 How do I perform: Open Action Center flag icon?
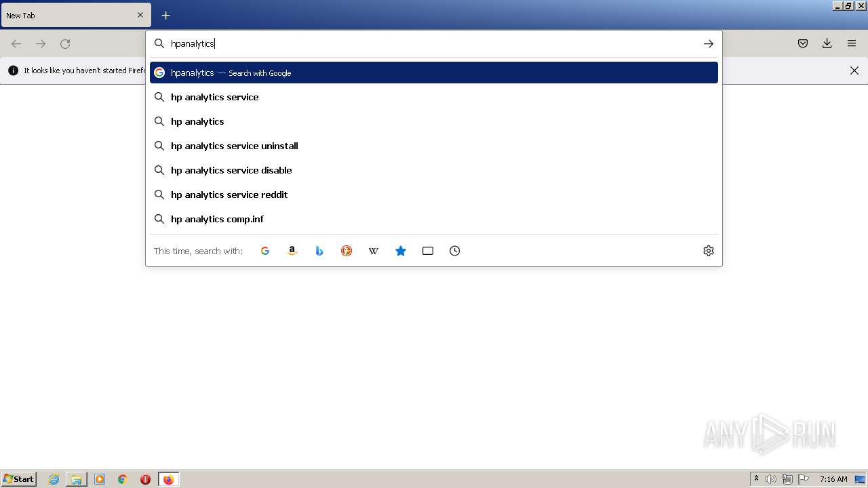tap(804, 479)
